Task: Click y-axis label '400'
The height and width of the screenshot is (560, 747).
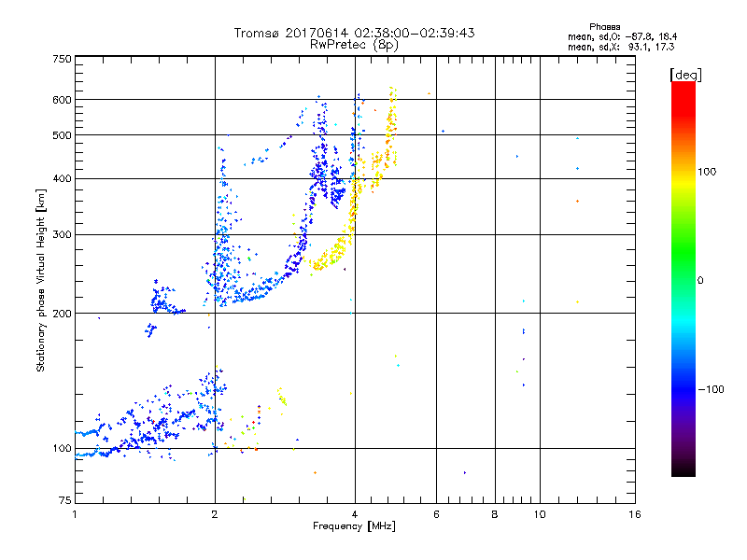Action: click(x=63, y=179)
